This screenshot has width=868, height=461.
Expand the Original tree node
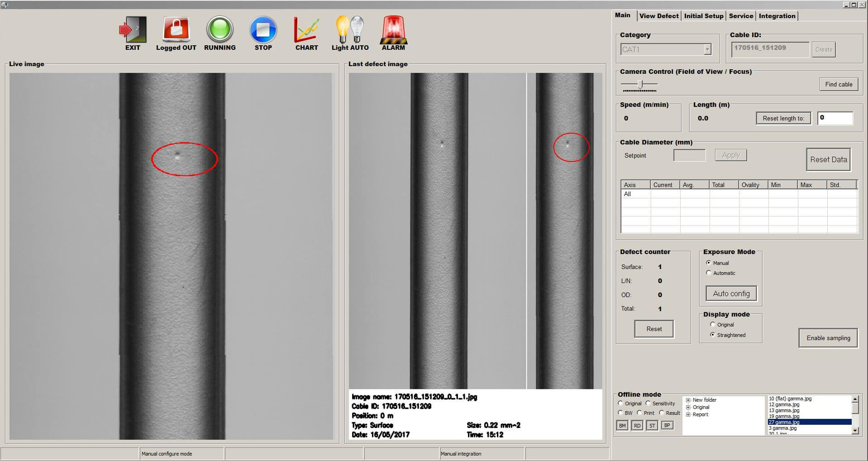click(x=688, y=407)
